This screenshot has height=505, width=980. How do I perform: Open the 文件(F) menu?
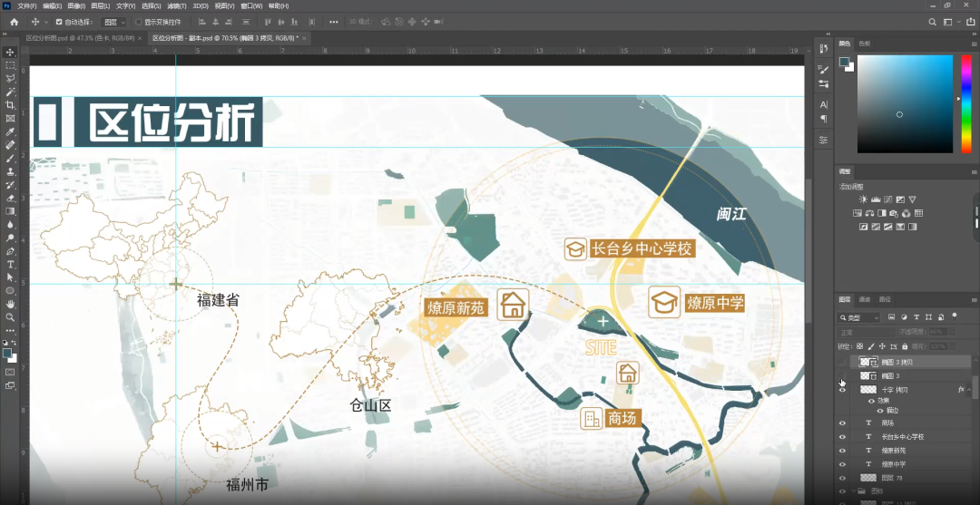click(27, 5)
